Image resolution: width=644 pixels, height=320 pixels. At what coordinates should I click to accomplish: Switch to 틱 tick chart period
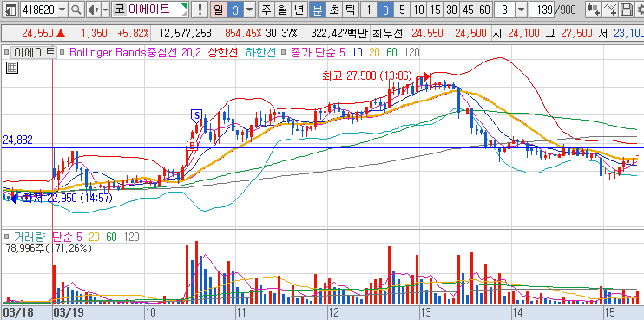[x=350, y=10]
